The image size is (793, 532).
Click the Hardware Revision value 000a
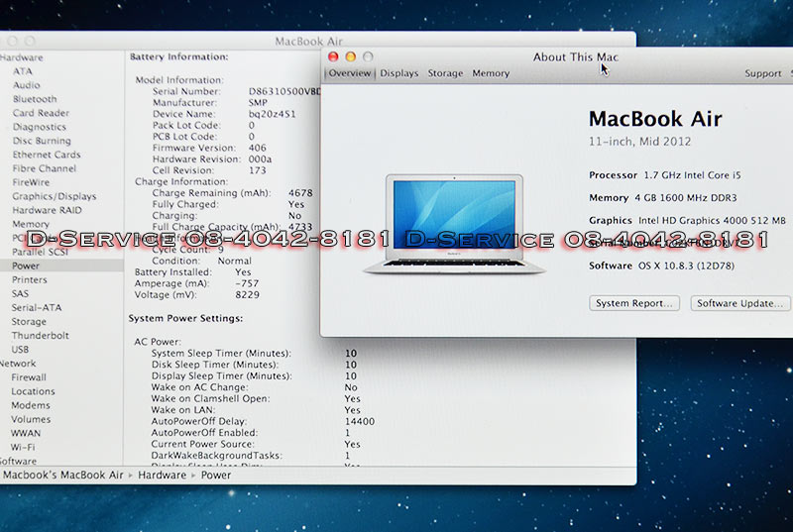point(260,160)
